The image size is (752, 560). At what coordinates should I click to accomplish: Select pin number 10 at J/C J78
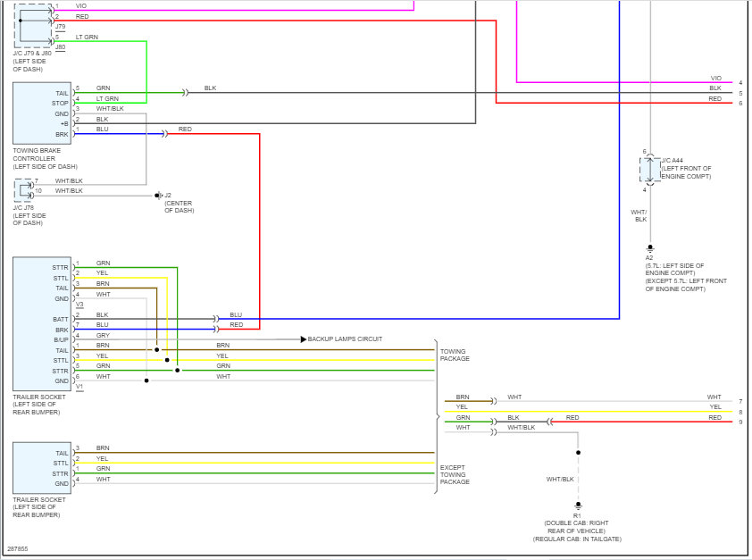pyautogui.click(x=38, y=191)
